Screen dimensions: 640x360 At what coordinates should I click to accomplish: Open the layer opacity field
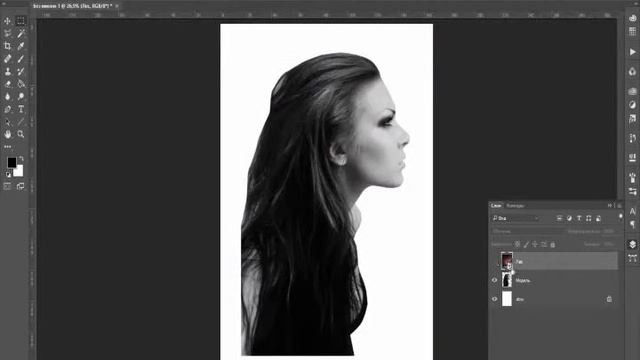click(608, 231)
